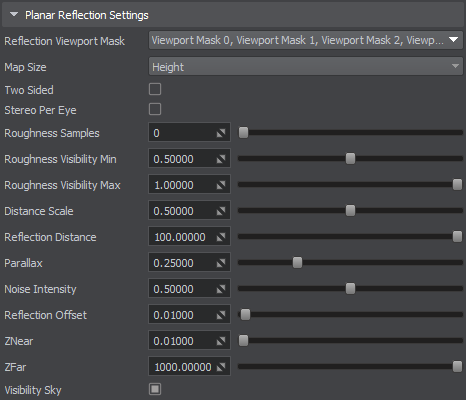
Task: Click the Roughness Visibility Min drag-arrow icon
Action: [221, 159]
